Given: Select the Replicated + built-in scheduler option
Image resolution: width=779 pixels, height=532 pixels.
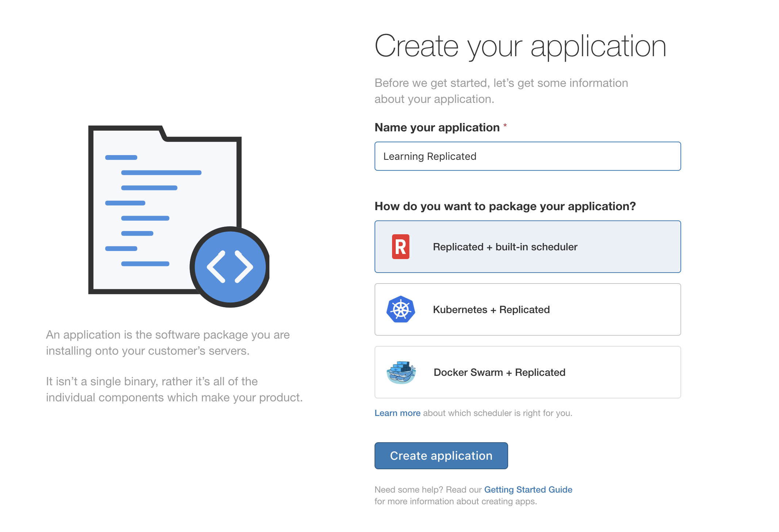Looking at the screenshot, I should click(x=527, y=247).
